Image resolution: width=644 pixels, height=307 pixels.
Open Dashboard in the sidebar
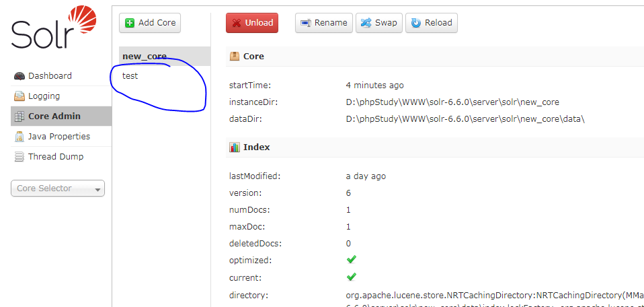tap(61, 75)
